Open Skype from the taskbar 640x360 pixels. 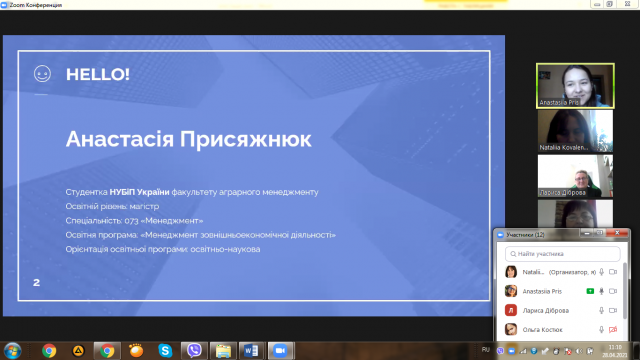click(165, 351)
